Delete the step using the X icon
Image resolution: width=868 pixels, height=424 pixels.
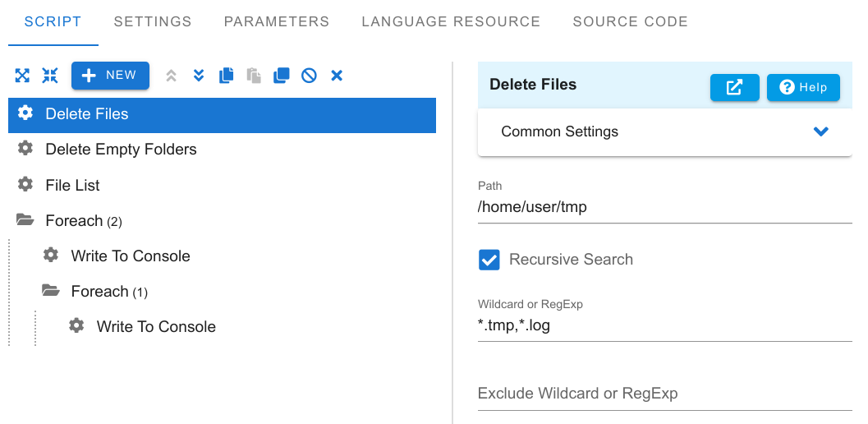[x=337, y=76]
